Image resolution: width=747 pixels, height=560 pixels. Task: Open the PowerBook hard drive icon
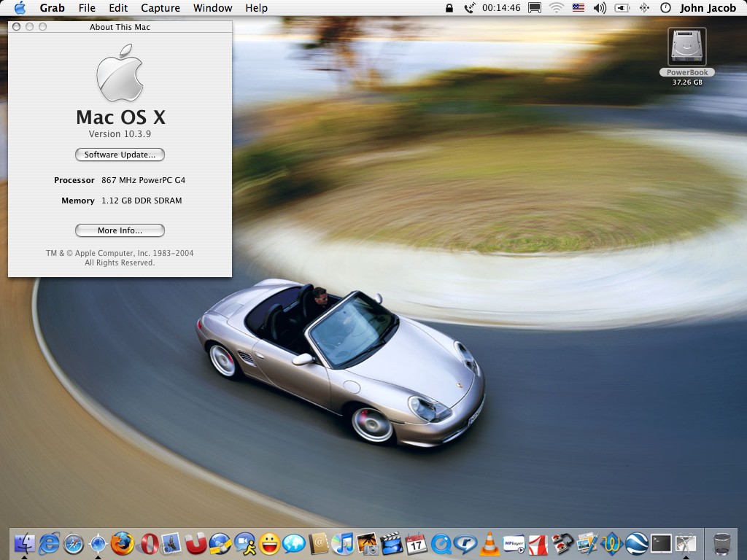[687, 47]
